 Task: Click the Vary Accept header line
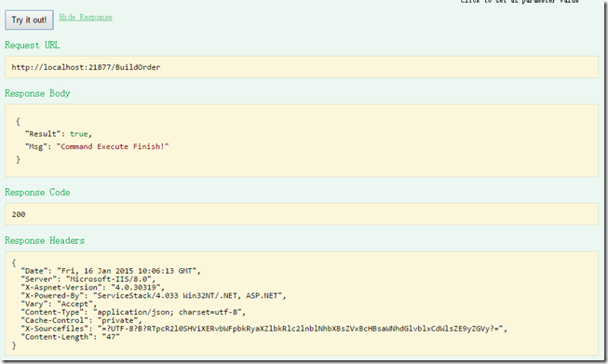[x=59, y=303]
